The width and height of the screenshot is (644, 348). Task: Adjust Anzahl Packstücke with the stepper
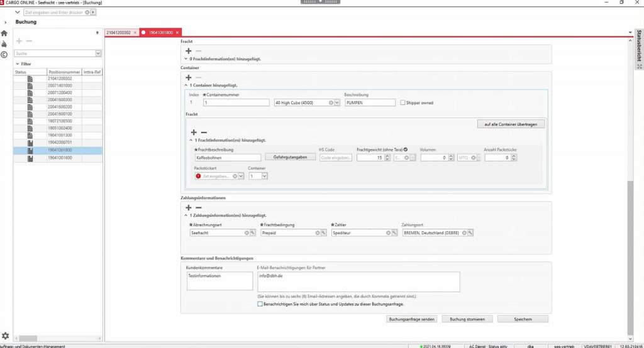click(x=513, y=158)
